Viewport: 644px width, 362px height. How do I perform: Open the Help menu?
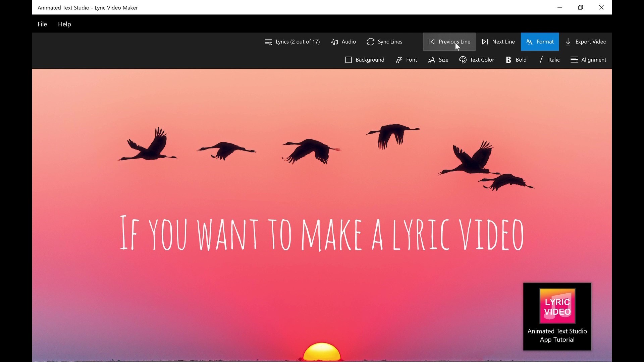click(x=64, y=24)
